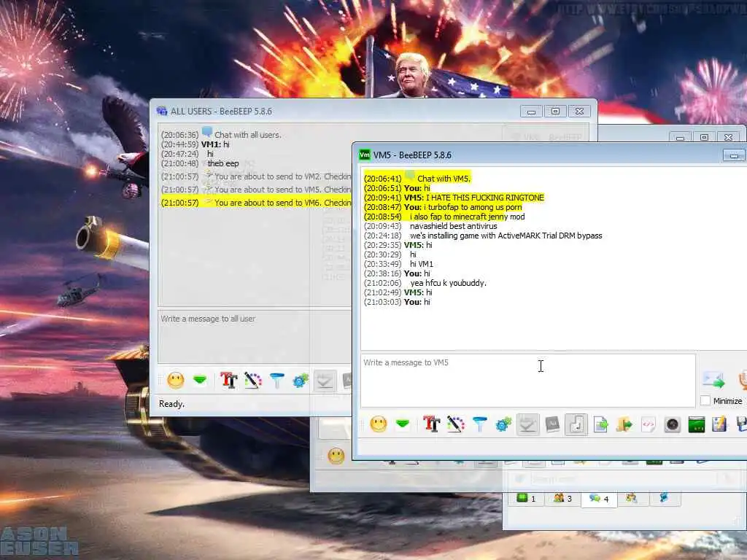Maximize the ALL USERS window
This screenshot has height=560, width=747.
(555, 112)
